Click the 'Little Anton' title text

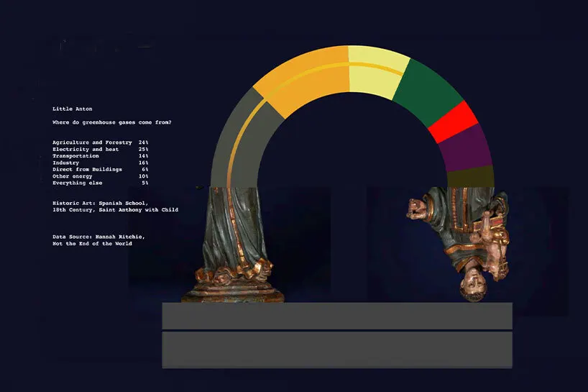[x=73, y=109]
